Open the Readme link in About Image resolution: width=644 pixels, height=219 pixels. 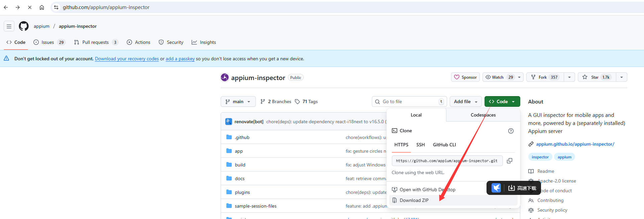[x=546, y=171]
